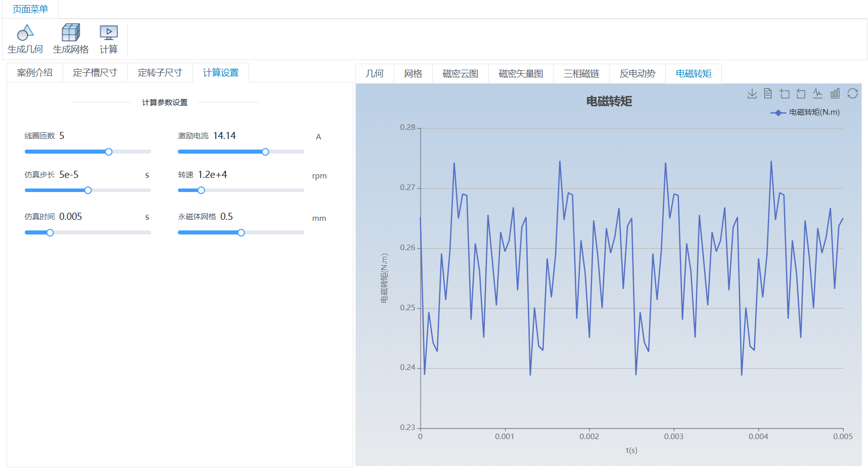Viewport: 868px width, 473px height.
Task: Select the 电磁转矩 tab
Action: point(694,74)
